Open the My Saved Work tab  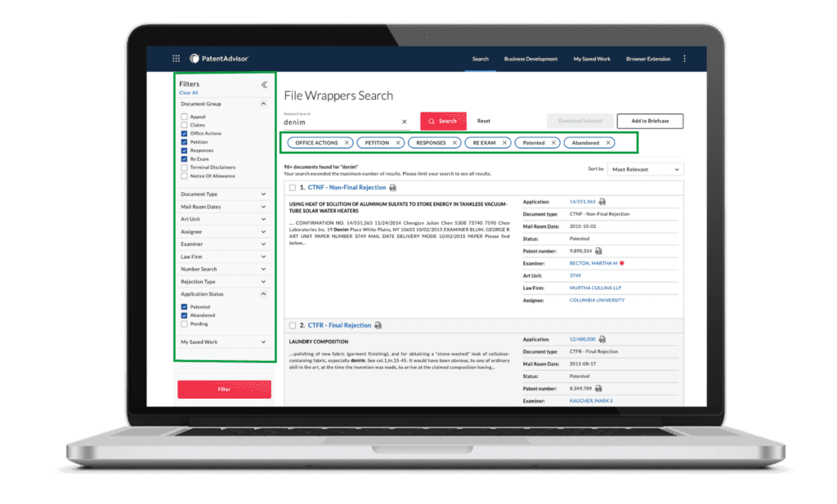[x=591, y=59]
